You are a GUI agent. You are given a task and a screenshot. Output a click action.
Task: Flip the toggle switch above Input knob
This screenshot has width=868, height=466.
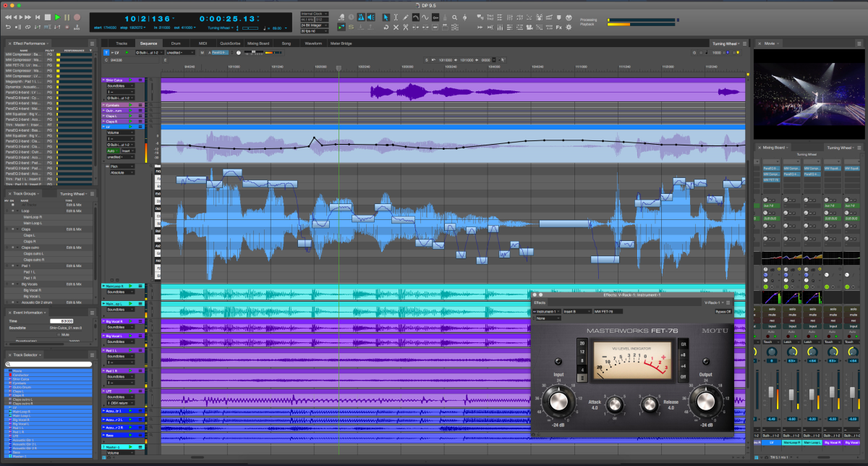[x=558, y=361]
